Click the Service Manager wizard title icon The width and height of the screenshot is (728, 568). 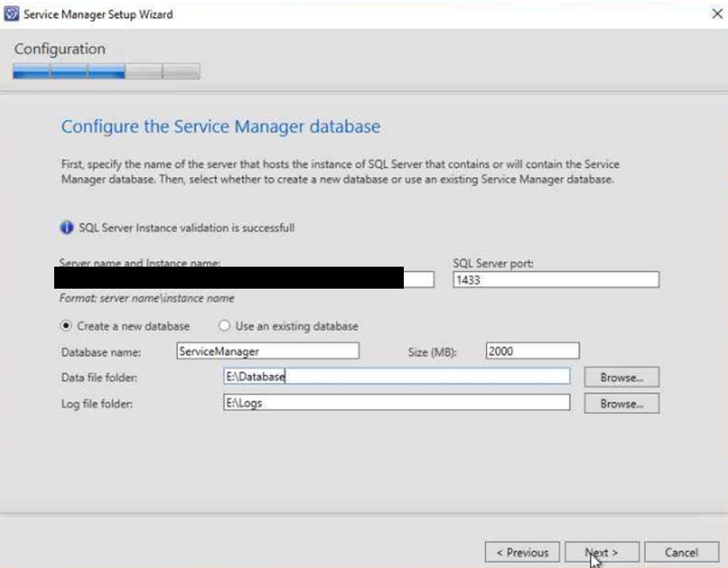pyautogui.click(x=11, y=14)
